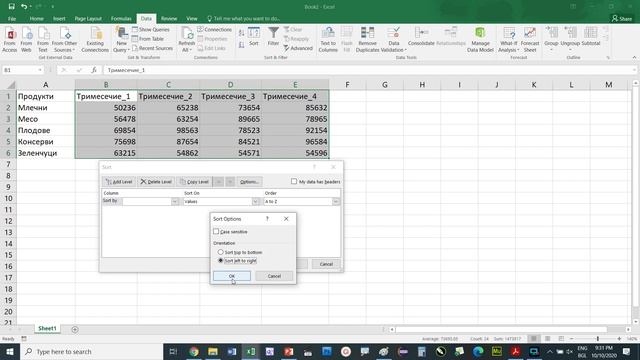Click Consolidate icon
640x360 pixels.
click(x=421, y=37)
